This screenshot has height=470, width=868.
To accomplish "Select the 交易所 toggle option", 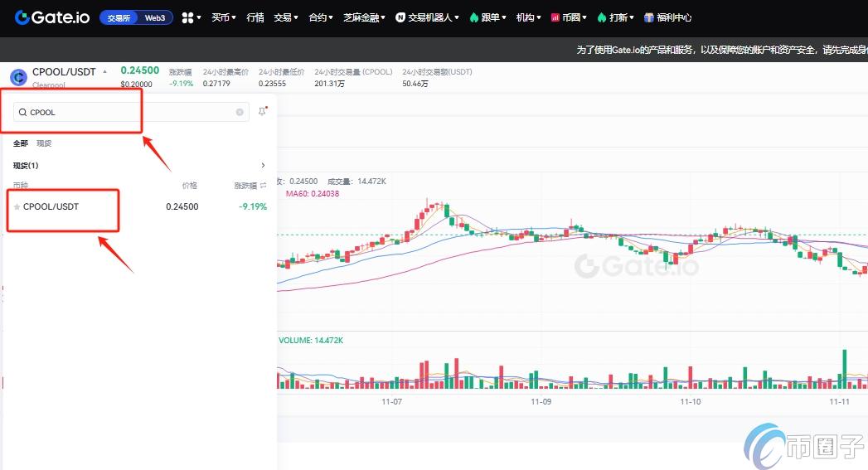I will (x=119, y=17).
